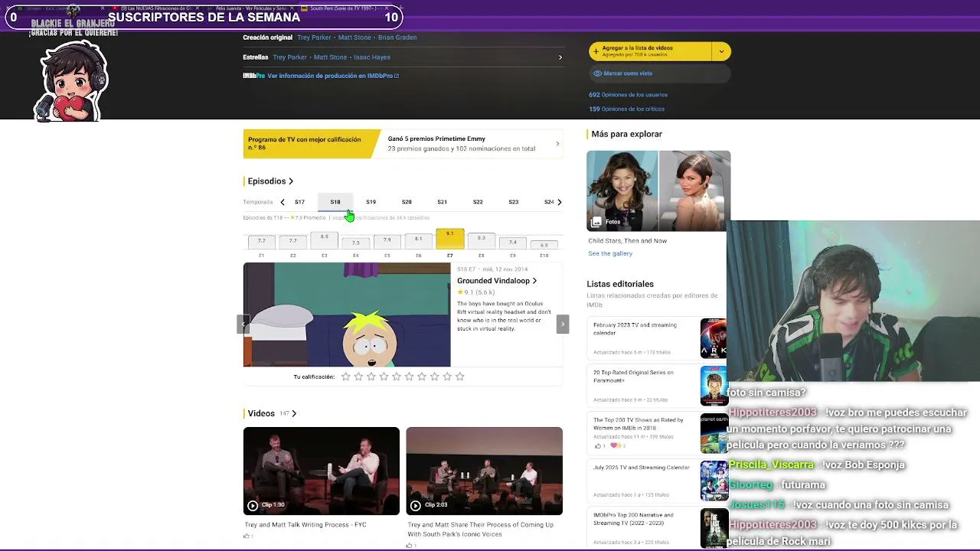Open Brian Graden creator link
The width and height of the screenshot is (980, 551).
[397, 37]
